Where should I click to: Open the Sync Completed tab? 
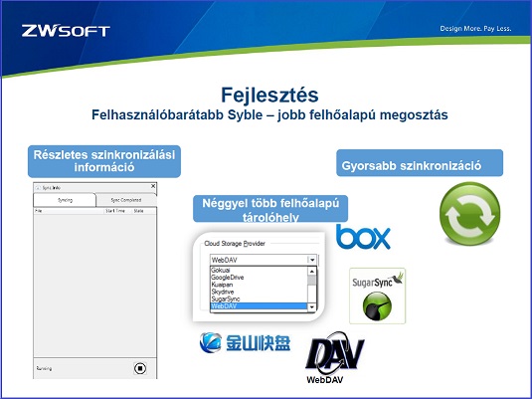click(126, 200)
